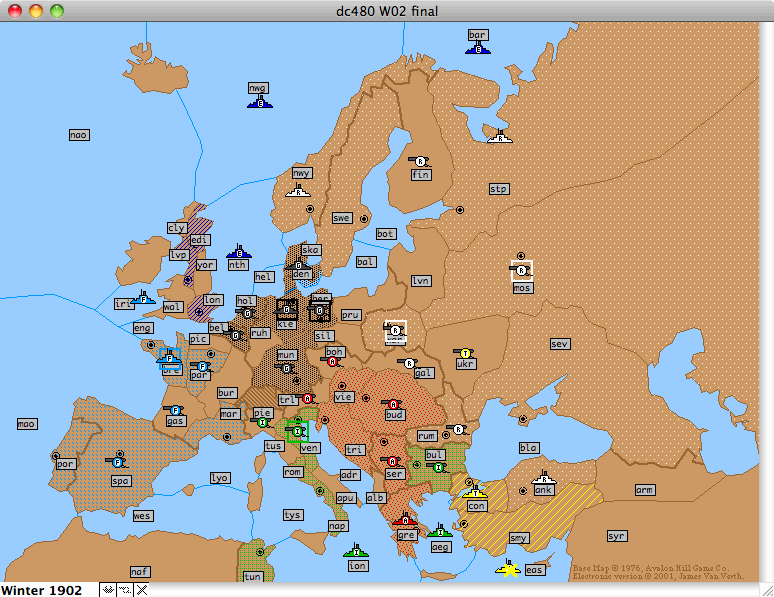The width and height of the screenshot is (774, 597).
Task: Select the Italian army in bul
Action: [438, 467]
